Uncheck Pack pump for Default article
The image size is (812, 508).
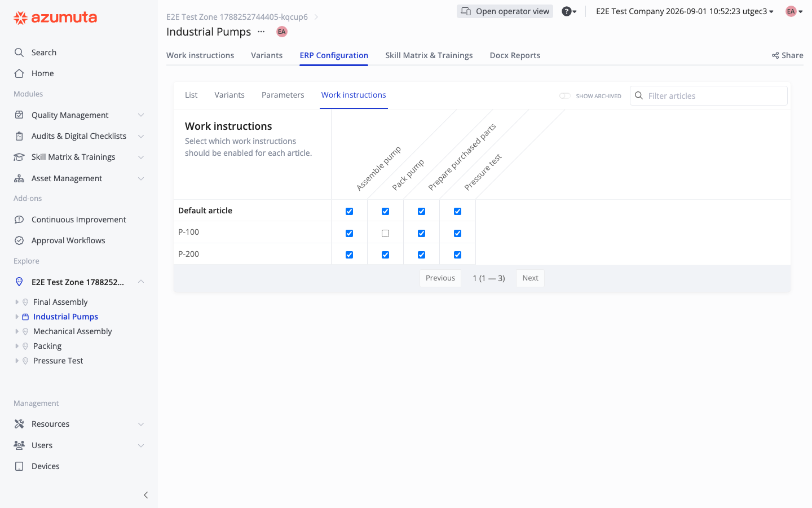[385, 211]
